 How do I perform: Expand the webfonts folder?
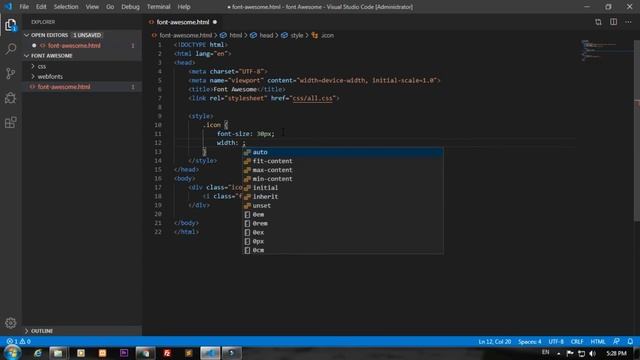point(82,76)
